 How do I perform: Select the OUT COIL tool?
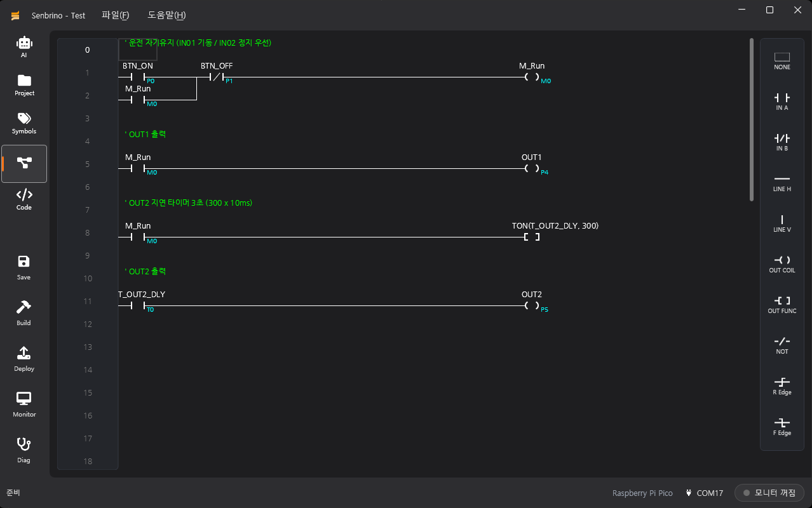pyautogui.click(x=782, y=265)
